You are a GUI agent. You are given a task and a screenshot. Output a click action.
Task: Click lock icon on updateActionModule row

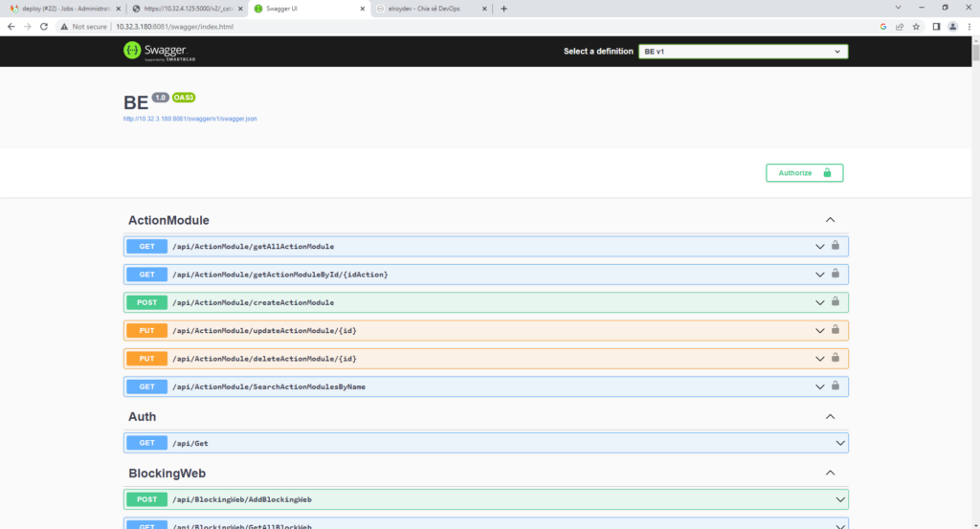click(x=835, y=330)
